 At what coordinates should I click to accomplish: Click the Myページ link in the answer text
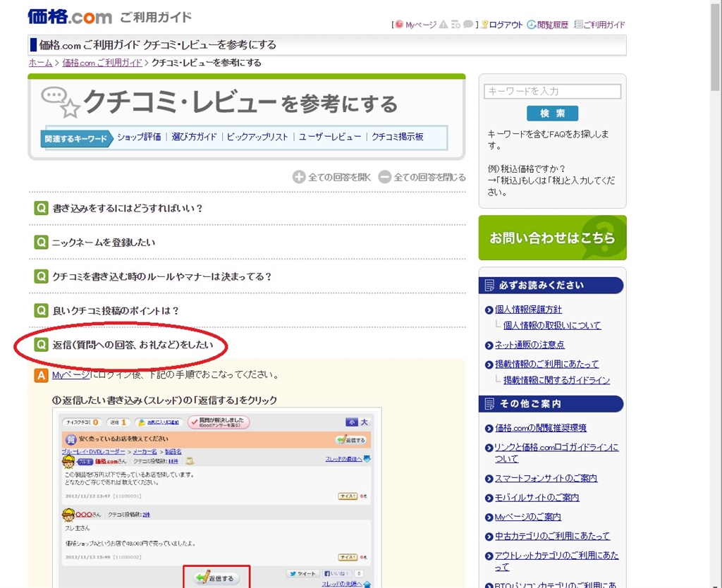(x=71, y=375)
